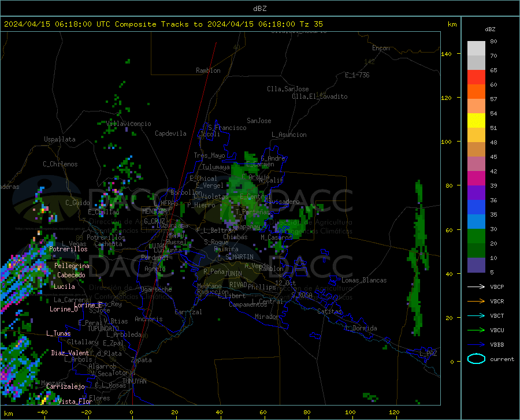This screenshot has height=420, width=520.
Task: Click the TUPUNGATO map label
Action: 103,329
